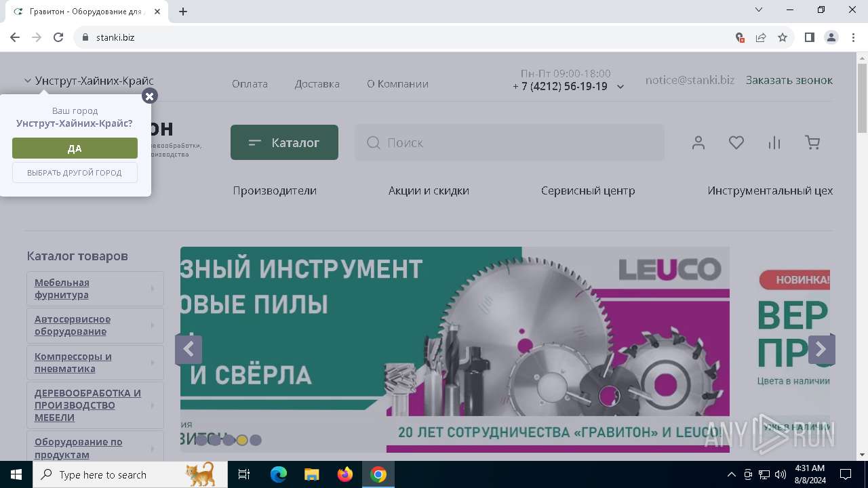Select the first slider pagination dot
This screenshot has height=488, width=868.
[201, 440]
